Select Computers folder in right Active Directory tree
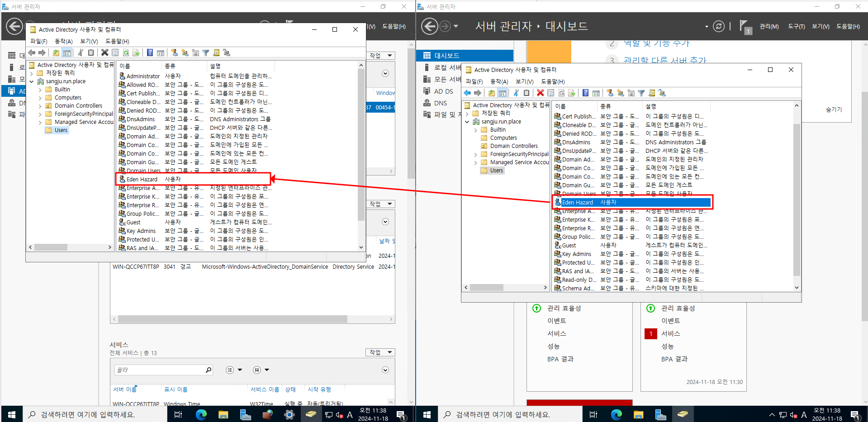868x422 pixels. [x=503, y=138]
